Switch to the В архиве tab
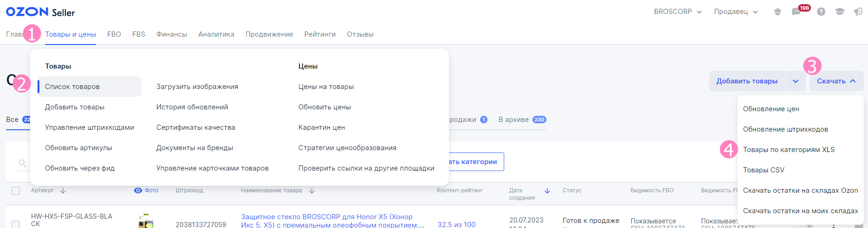 522,120
